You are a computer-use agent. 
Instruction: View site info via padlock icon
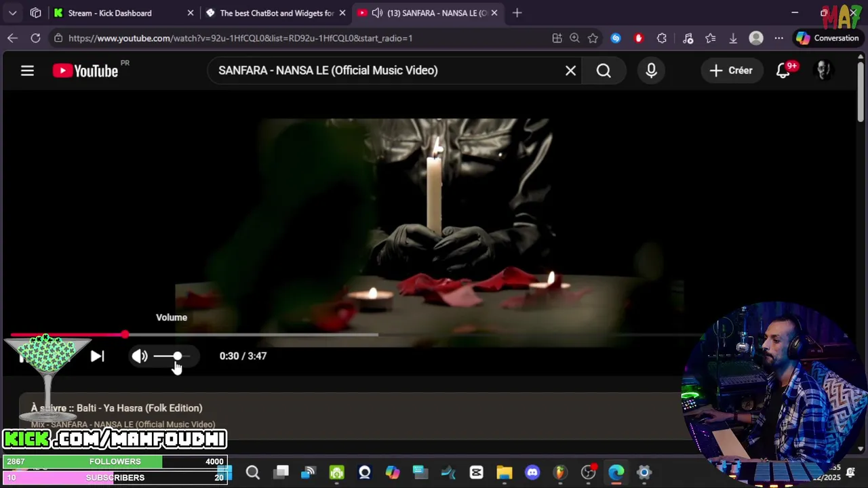pos(58,39)
